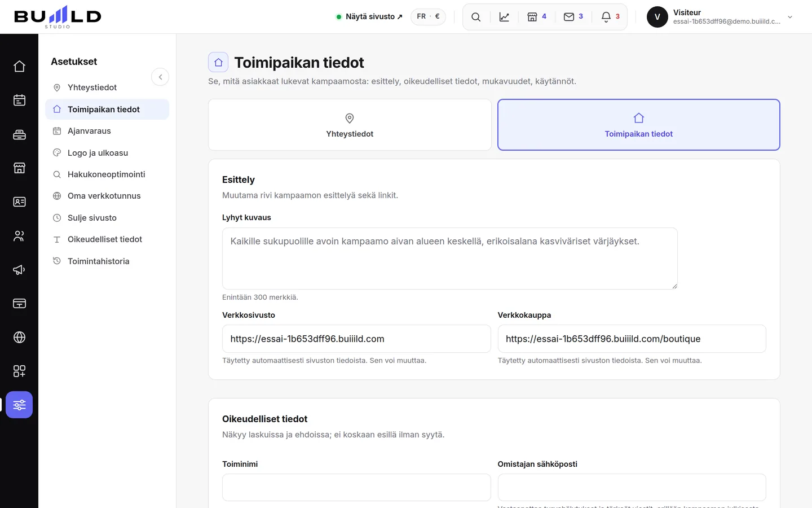Select Toimipaikan tiedot in the settings menu

click(x=107, y=110)
